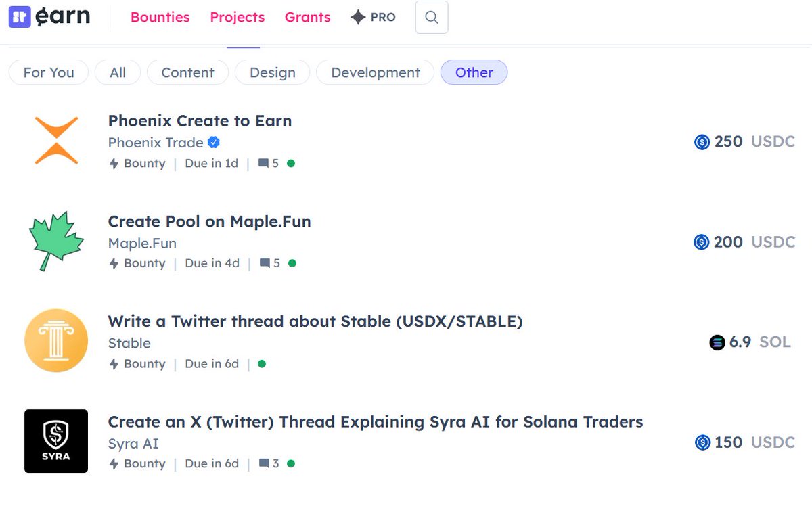Click the Stable sponsor name
Screen dimensions: 812x506
(129, 343)
